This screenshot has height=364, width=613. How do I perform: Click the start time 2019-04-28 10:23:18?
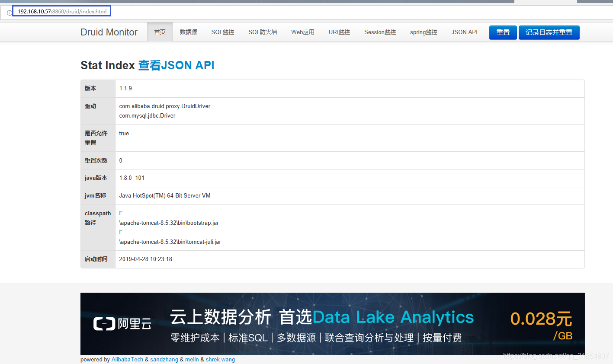146,259
